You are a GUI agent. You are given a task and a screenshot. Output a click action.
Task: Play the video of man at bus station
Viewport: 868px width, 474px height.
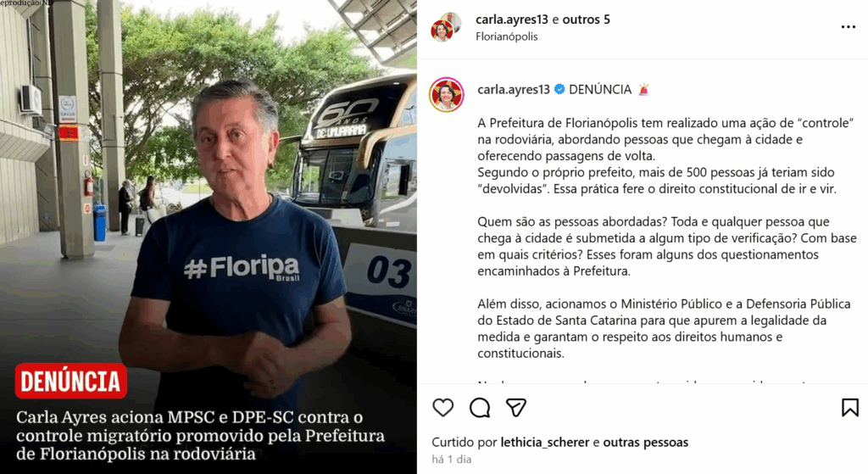click(209, 237)
